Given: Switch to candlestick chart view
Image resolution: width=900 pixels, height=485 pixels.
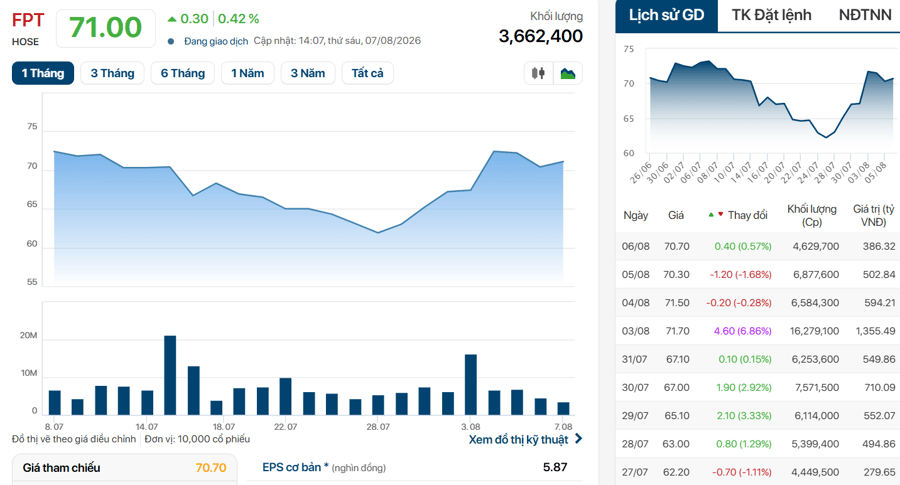Looking at the screenshot, I should click(538, 73).
